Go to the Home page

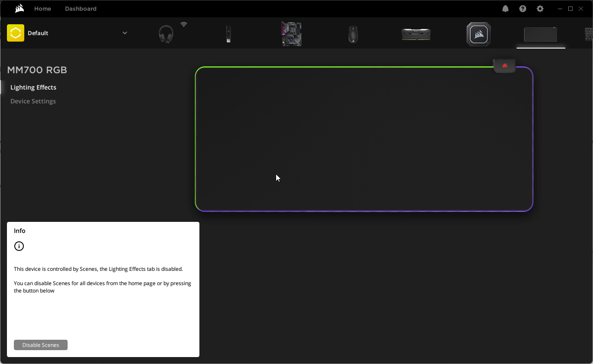pos(42,9)
